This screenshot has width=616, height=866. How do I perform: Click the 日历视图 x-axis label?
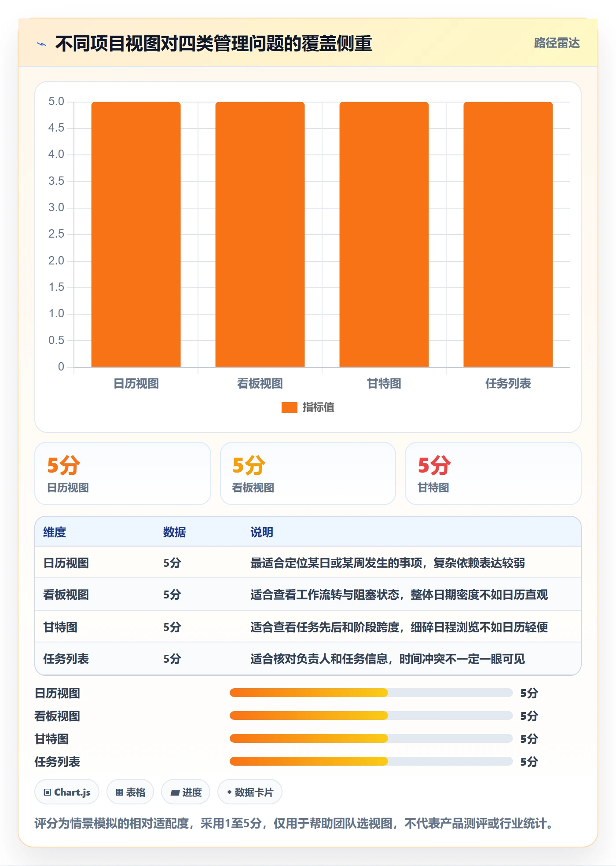136,384
